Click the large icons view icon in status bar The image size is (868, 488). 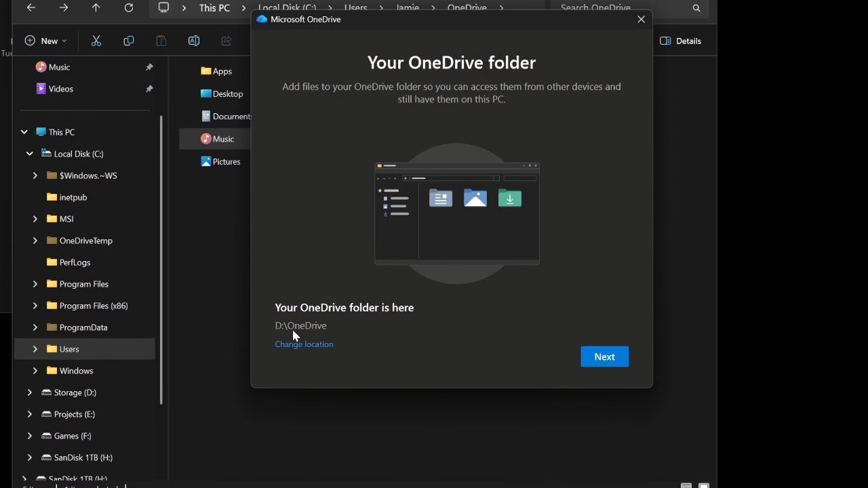click(703, 485)
